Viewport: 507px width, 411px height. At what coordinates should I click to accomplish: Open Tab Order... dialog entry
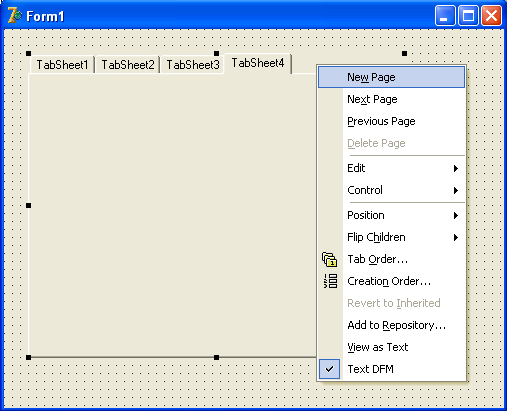click(x=391, y=259)
